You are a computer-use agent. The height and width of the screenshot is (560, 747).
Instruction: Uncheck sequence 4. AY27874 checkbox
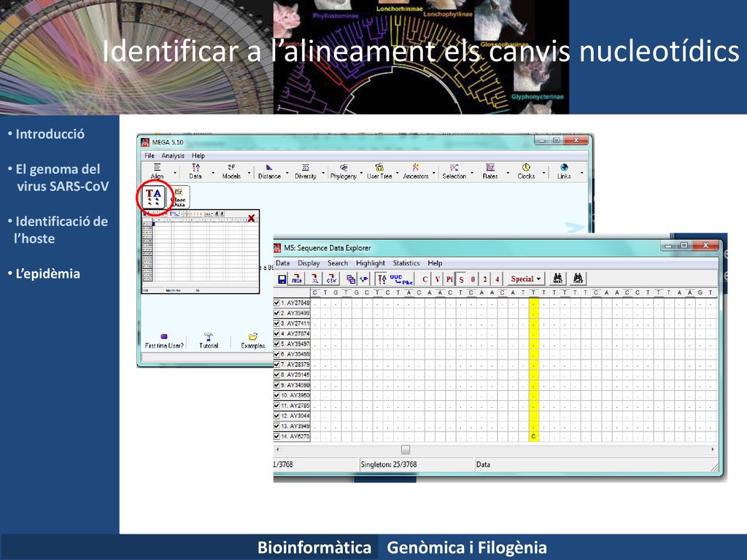(x=276, y=334)
